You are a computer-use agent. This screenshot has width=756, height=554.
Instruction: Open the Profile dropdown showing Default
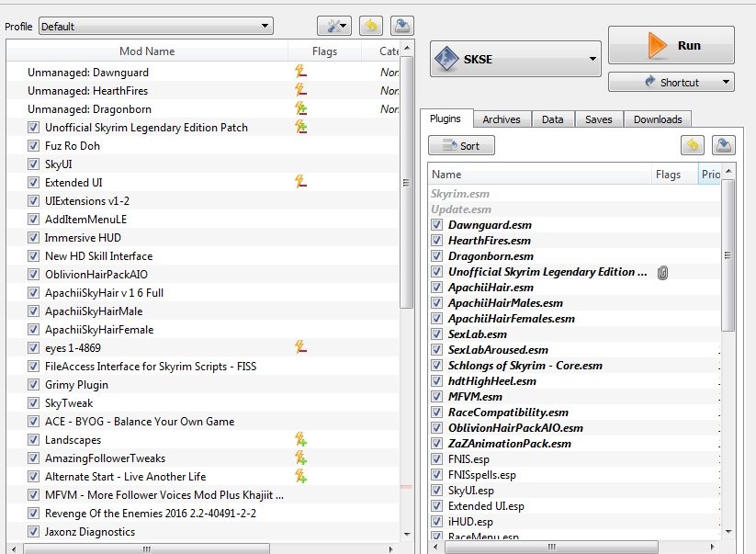[156, 26]
